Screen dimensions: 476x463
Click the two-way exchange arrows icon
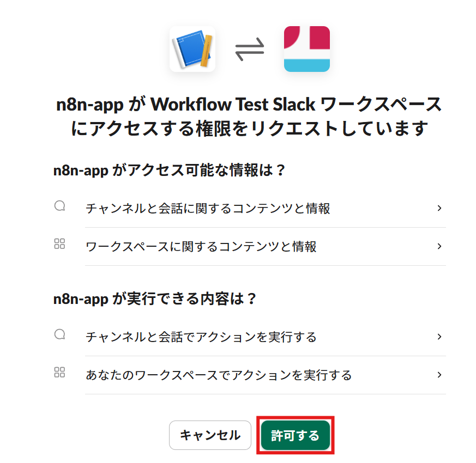tap(249, 50)
